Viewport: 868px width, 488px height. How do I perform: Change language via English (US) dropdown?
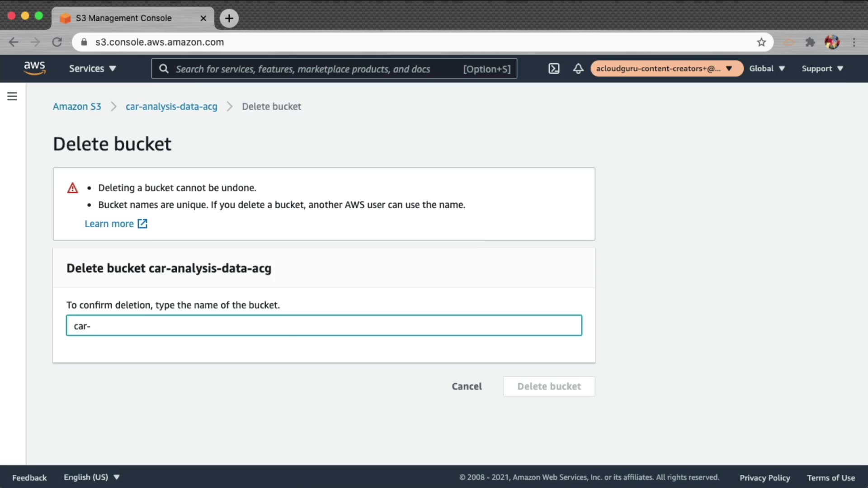tap(91, 477)
